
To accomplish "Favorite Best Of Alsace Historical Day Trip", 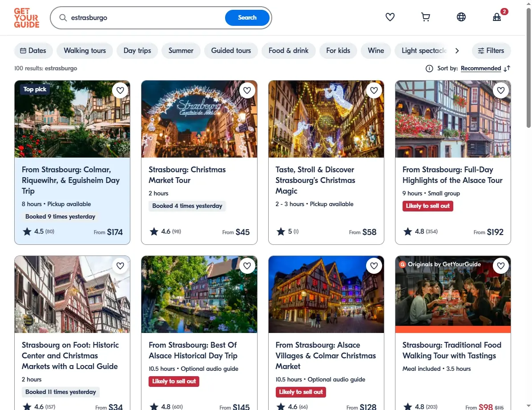I will pyautogui.click(x=247, y=266).
